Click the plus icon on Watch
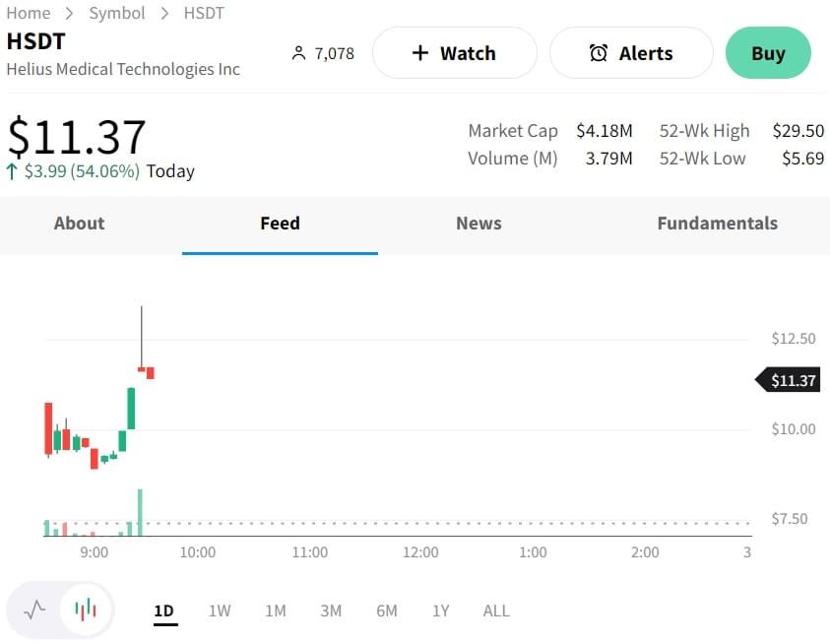Viewport: 830px width, 644px height. point(420,53)
